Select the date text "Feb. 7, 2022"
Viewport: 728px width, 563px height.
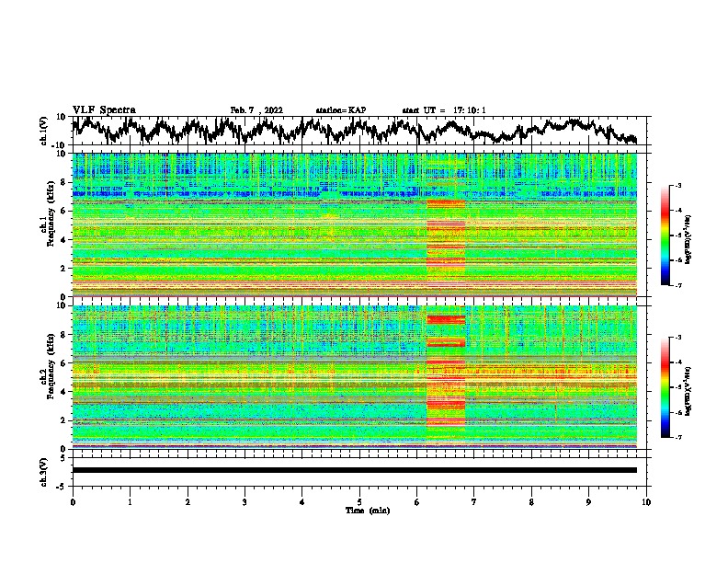(x=256, y=110)
